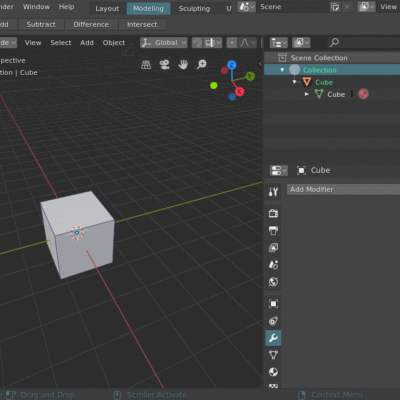
Task: Click the Subtract boolean button
Action: (41, 24)
